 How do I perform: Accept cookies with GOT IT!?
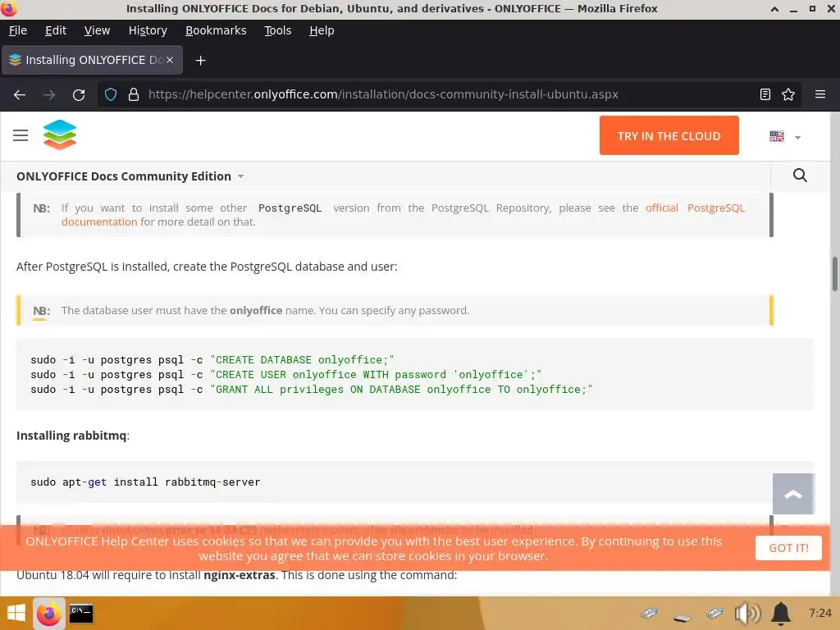788,548
